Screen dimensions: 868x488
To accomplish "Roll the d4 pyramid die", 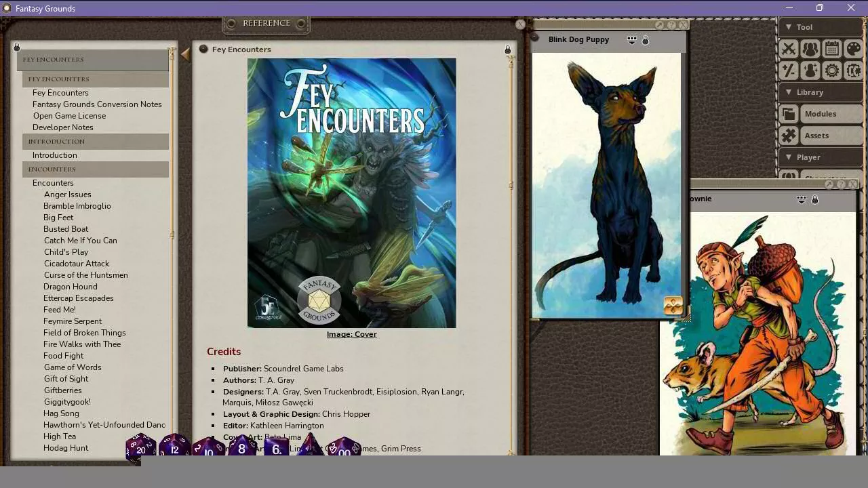I will point(309,445).
